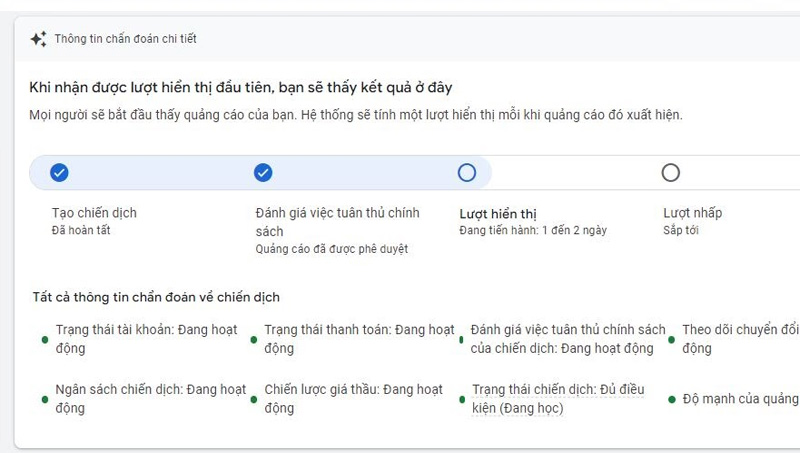800x453 pixels.
Task: Open 'Trạng thái tài khoản: Đang hoạt động' diagnostic
Action: click(146, 339)
